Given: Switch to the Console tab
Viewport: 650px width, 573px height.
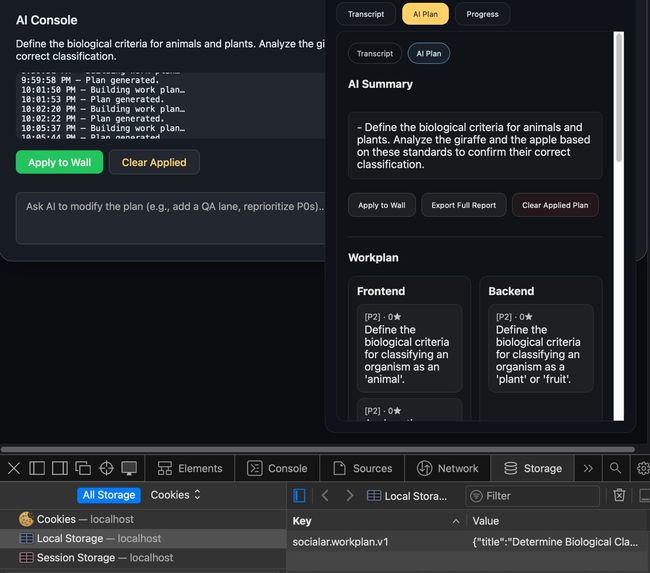Looking at the screenshot, I should (x=277, y=469).
